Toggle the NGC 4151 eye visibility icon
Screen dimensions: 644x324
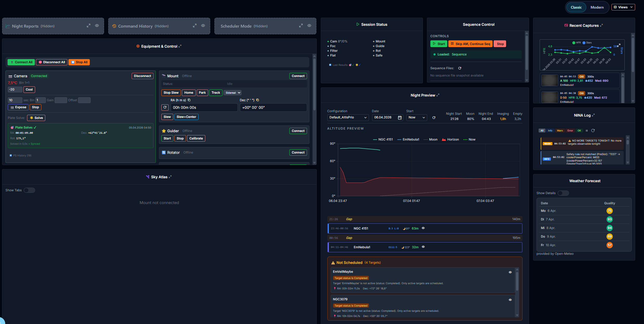[423, 228]
